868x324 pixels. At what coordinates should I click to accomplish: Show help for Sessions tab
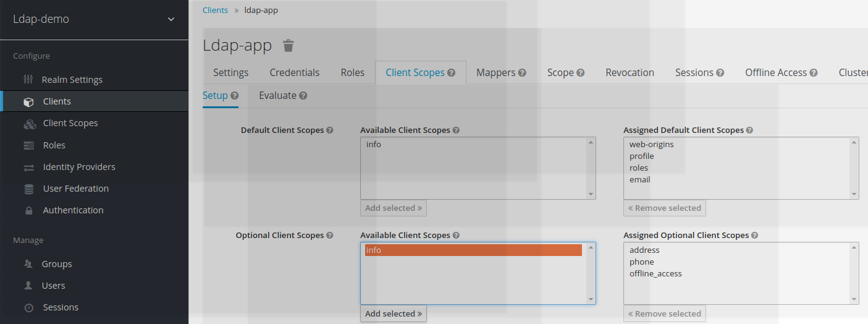point(720,73)
